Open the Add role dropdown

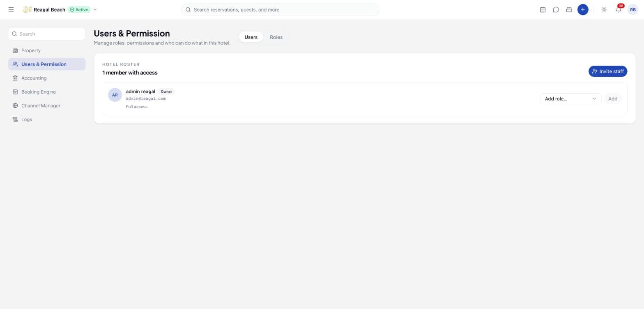point(570,98)
